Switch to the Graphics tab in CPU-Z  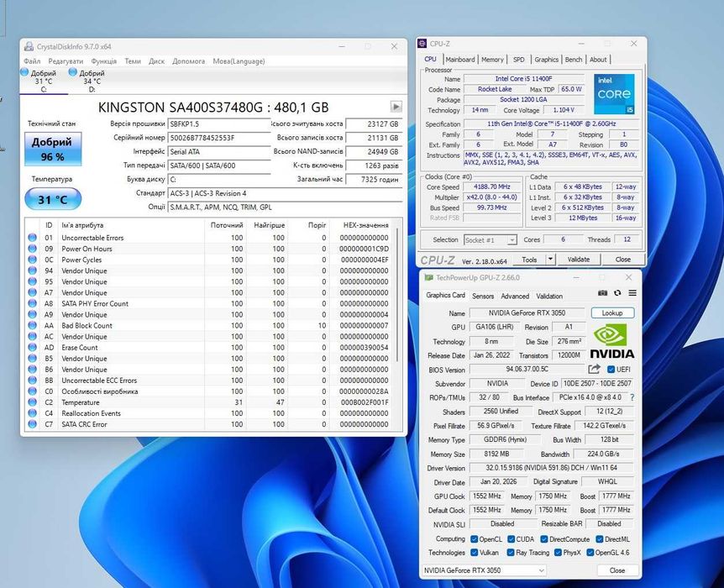(x=546, y=60)
